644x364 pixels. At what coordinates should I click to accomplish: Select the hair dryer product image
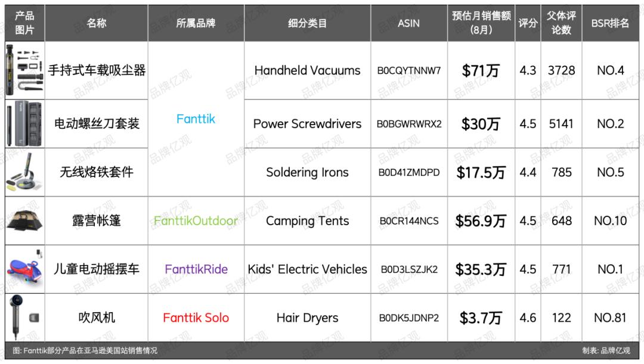(24, 318)
